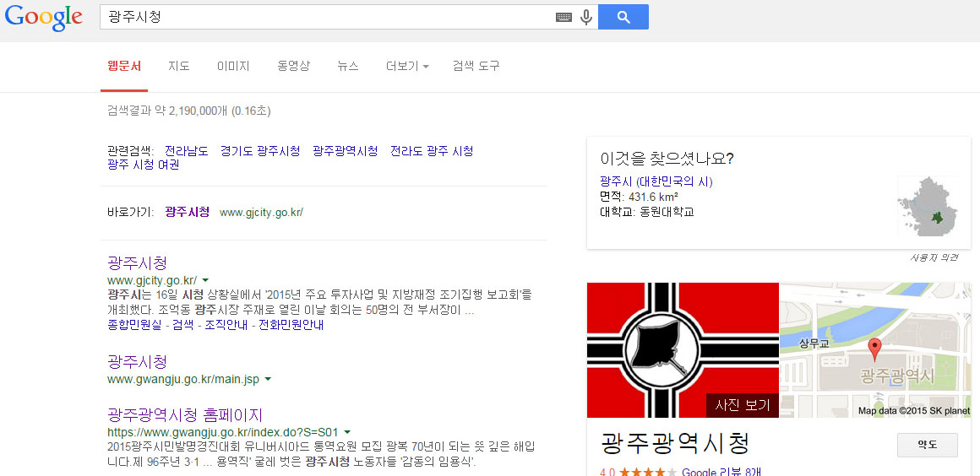
Task: Select the 웹문서 tab
Action: 123,66
